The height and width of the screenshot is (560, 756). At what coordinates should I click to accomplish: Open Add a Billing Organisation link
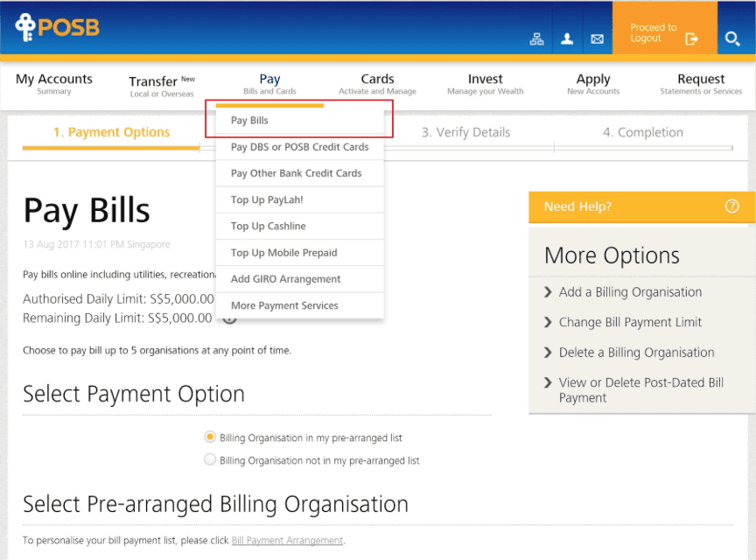630,292
